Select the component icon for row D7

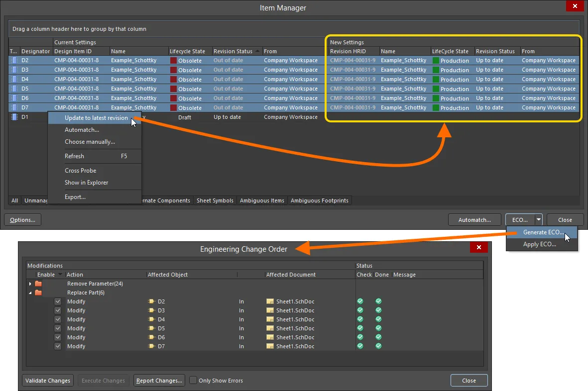14,107
